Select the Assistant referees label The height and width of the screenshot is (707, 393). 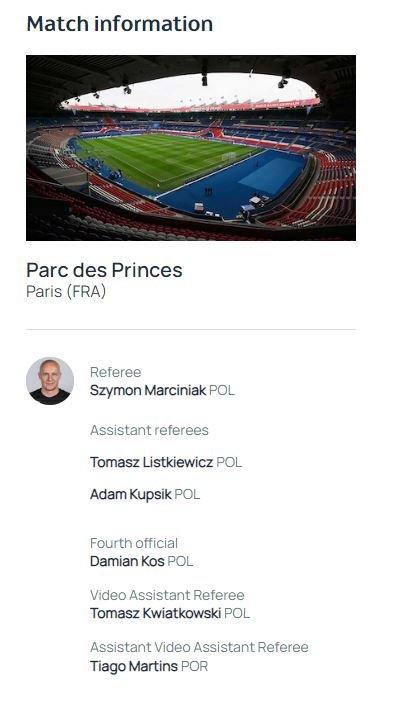click(x=149, y=431)
